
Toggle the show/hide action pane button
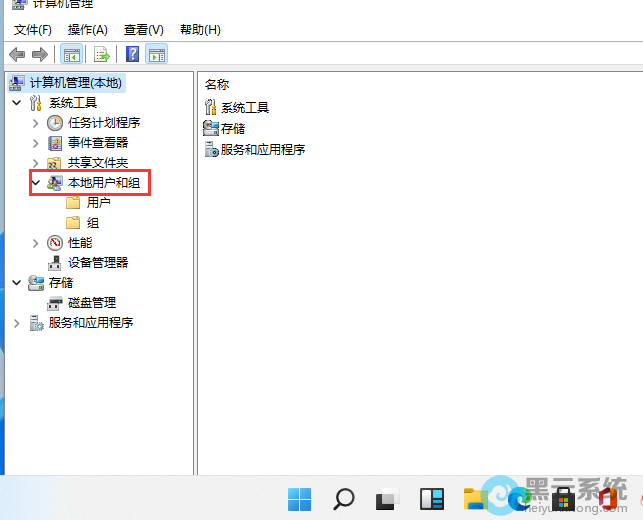coord(156,54)
